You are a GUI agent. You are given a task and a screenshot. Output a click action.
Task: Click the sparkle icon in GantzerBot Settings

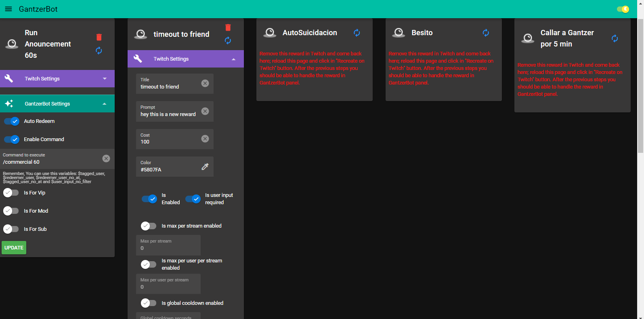[9, 104]
